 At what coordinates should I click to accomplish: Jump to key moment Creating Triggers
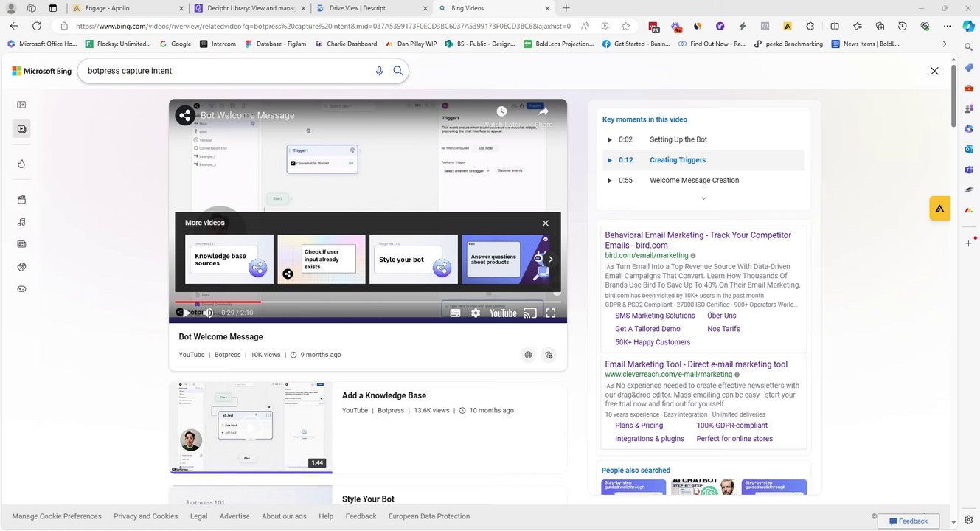pos(703,160)
